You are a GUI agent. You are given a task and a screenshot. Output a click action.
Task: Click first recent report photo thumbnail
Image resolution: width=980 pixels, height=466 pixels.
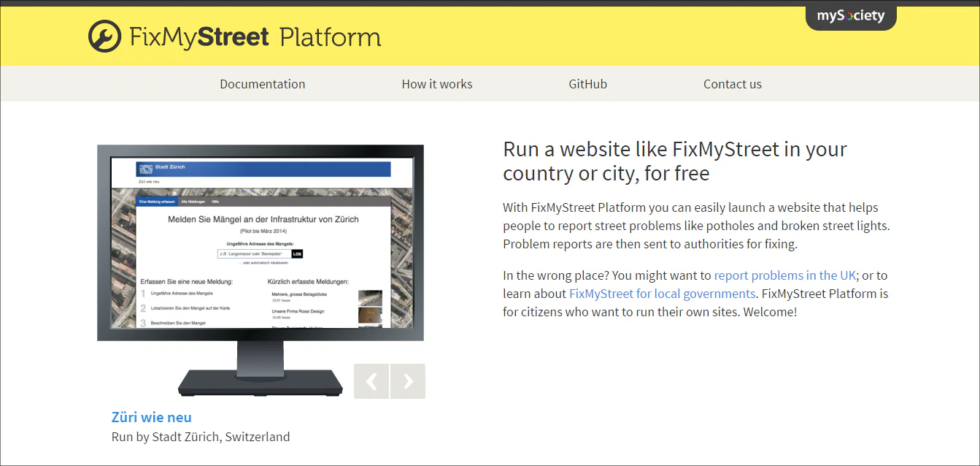coord(370,297)
